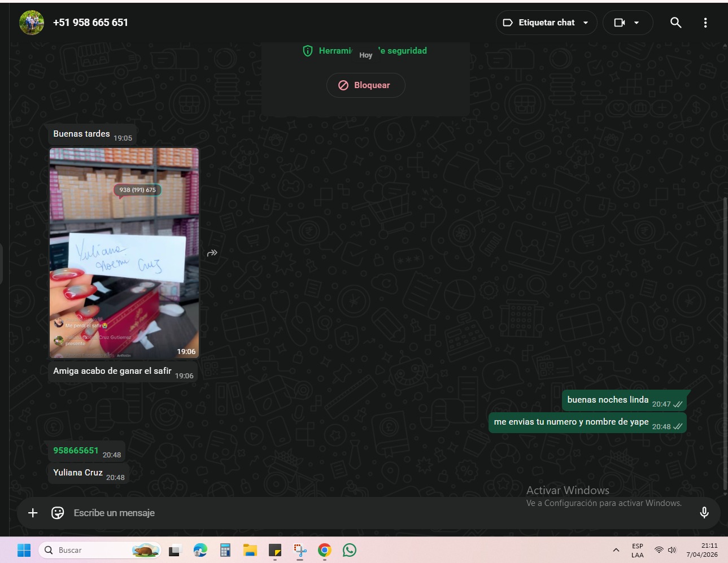The image size is (728, 563).
Task: Open Google Chrome from the taskbar
Action: (x=324, y=550)
